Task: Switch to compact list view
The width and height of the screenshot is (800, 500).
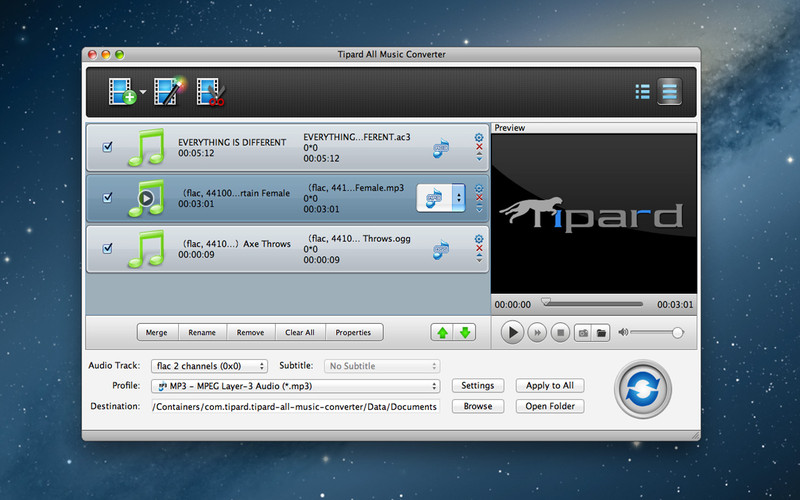Action: (642, 92)
